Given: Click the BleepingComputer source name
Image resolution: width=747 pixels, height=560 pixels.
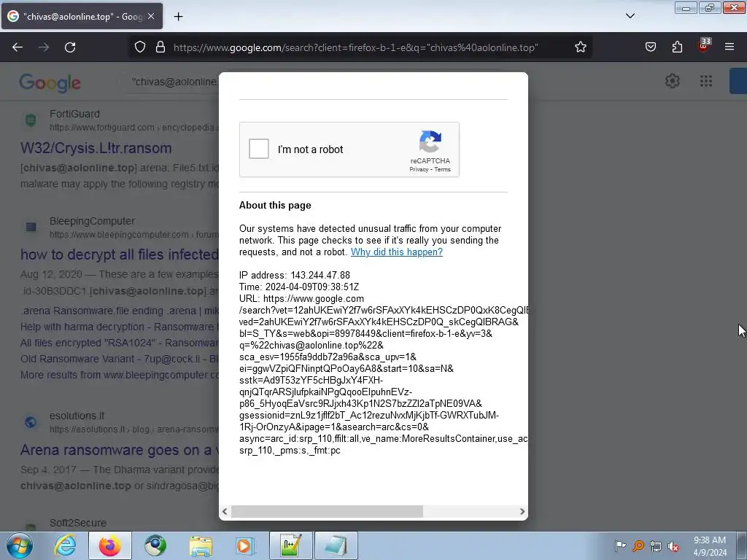Looking at the screenshot, I should [x=92, y=221].
